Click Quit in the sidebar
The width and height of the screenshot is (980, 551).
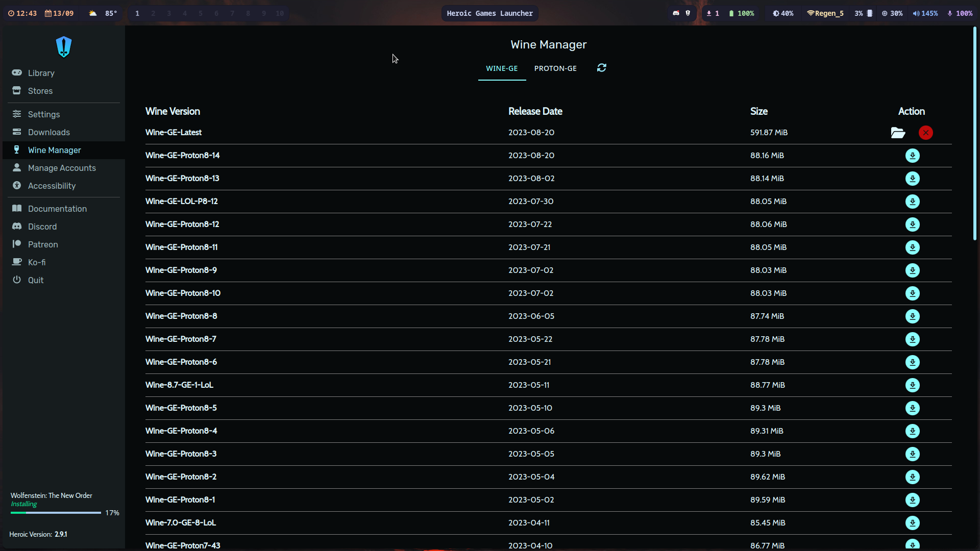35,280
